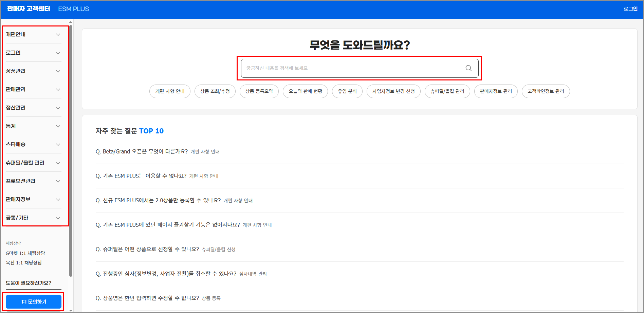
Task: Select the 상품 조회/수정 keyword chip
Action: (x=215, y=91)
